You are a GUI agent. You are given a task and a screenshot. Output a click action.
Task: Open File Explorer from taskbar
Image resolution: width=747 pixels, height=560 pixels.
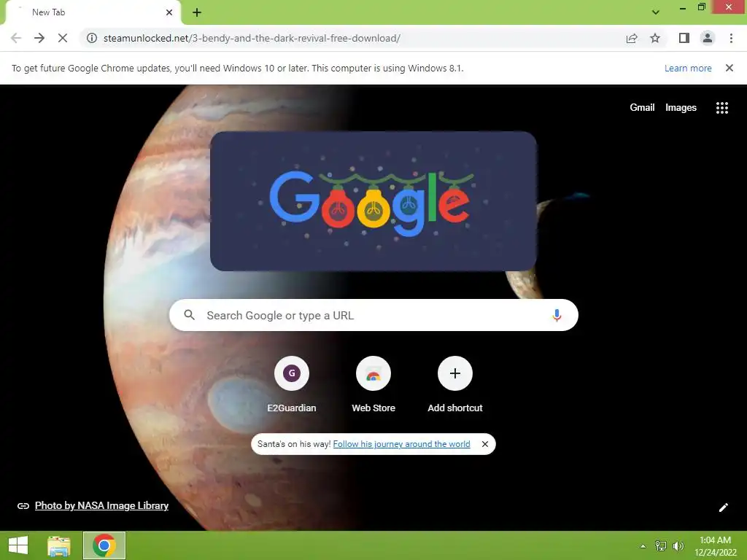59,545
